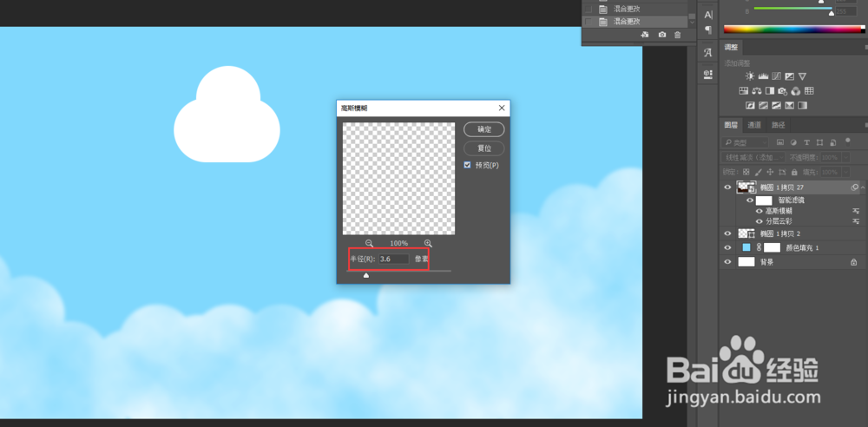Open blending options for 分层云彩 filter
868x427 pixels.
(856, 221)
